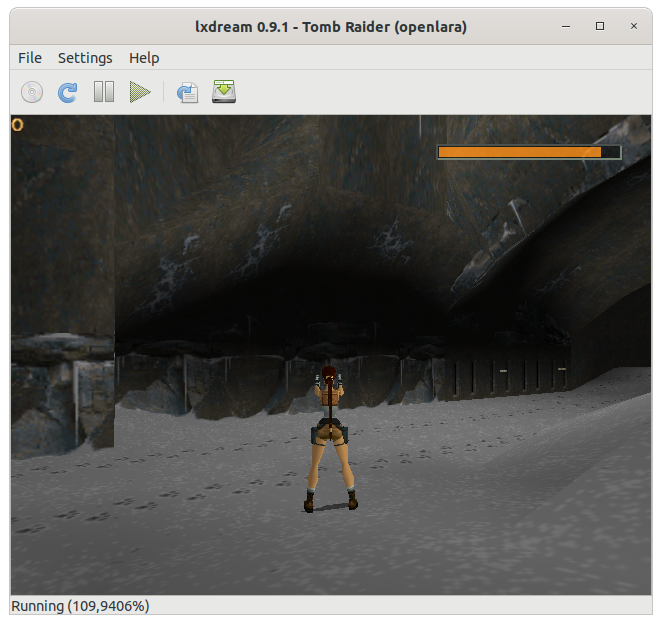Viewport: 662px width, 624px height.
Task: Click the CD-ROM disc icon in toolbar
Action: (x=32, y=92)
